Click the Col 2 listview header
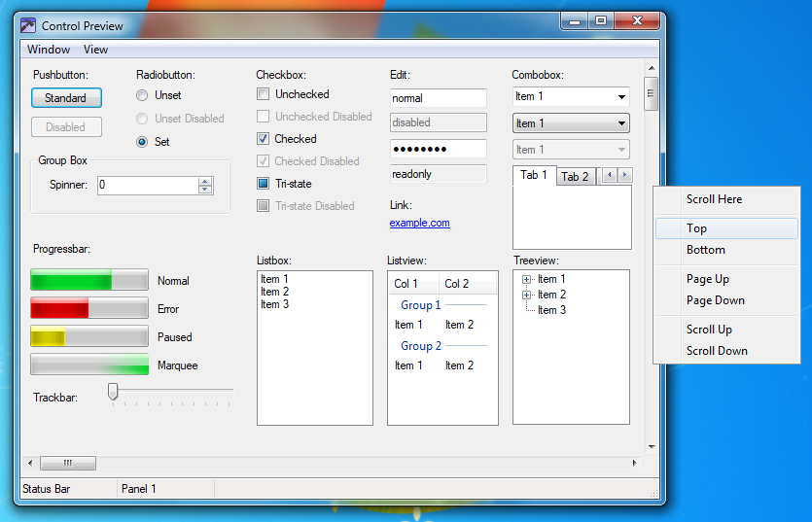812x522 pixels. [468, 284]
